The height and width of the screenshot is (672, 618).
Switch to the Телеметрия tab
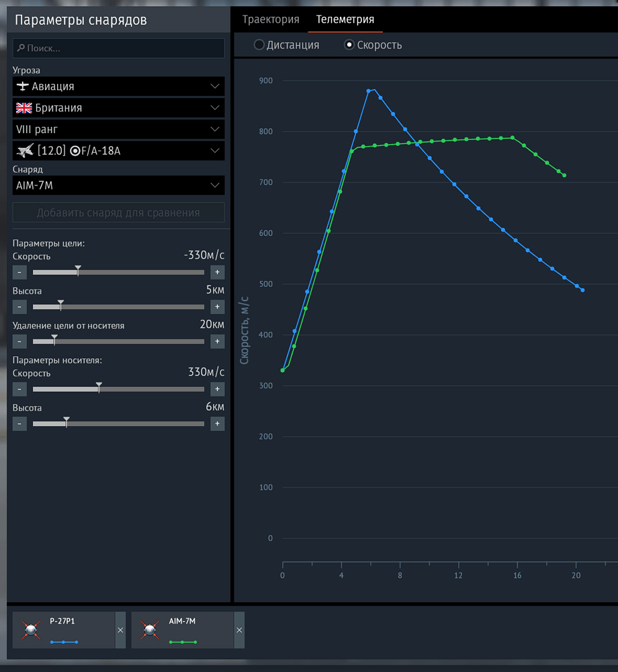pos(345,19)
